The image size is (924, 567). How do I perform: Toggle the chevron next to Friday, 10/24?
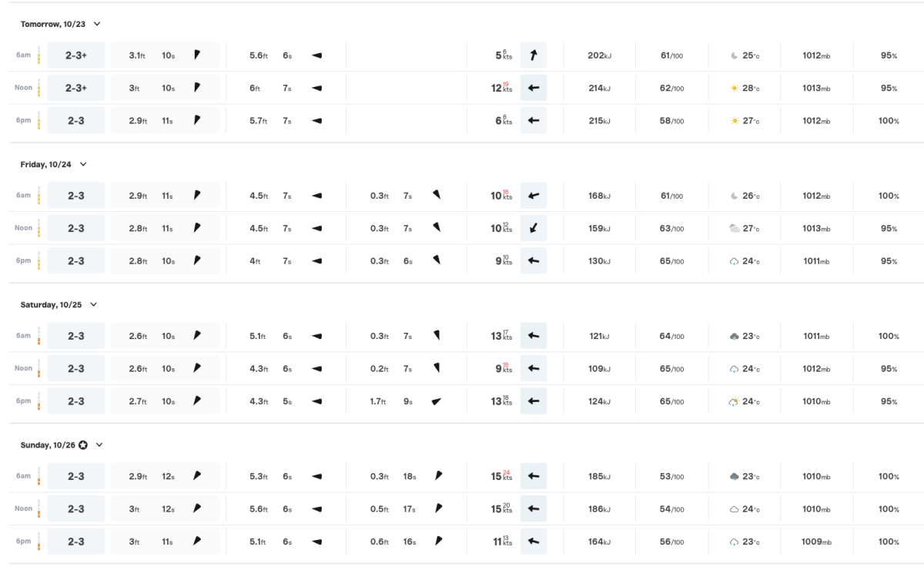coord(83,164)
